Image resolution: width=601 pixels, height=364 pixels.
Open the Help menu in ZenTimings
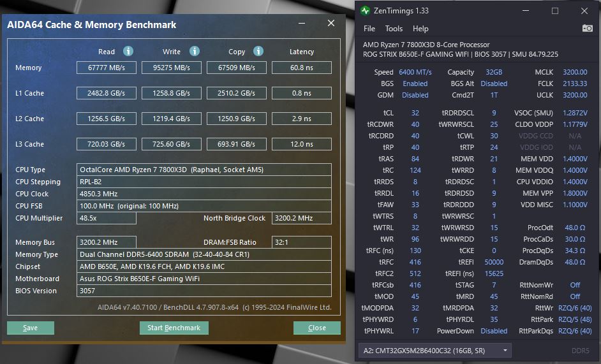(420, 29)
